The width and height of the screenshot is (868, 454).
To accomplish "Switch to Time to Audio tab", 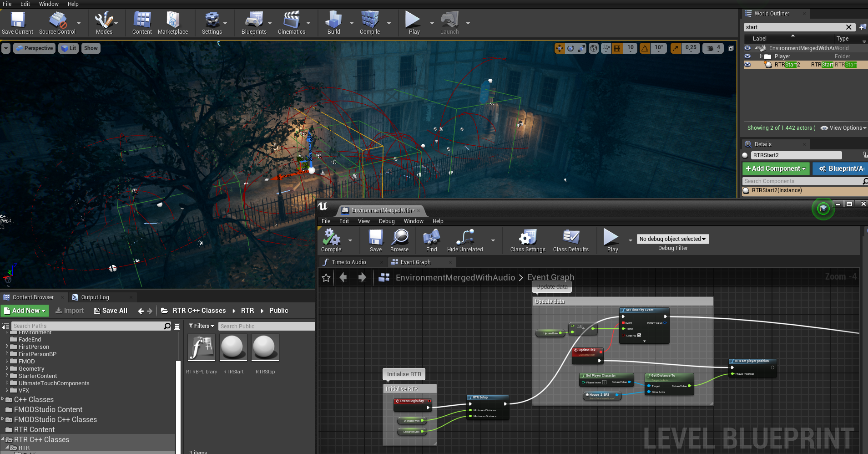I will coord(349,262).
